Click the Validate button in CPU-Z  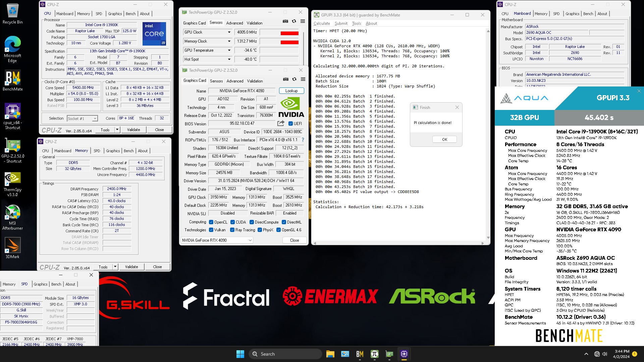(x=133, y=129)
